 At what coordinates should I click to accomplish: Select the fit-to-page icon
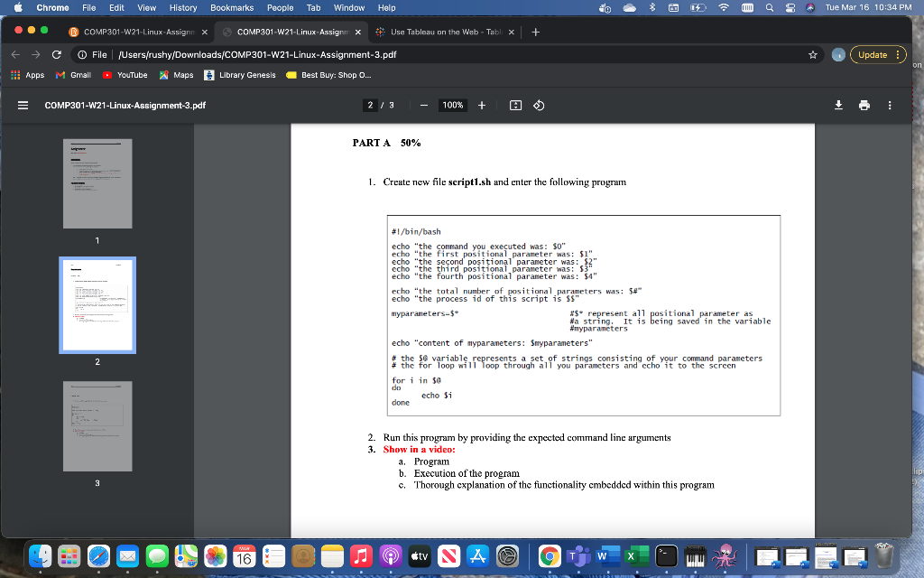tap(516, 106)
